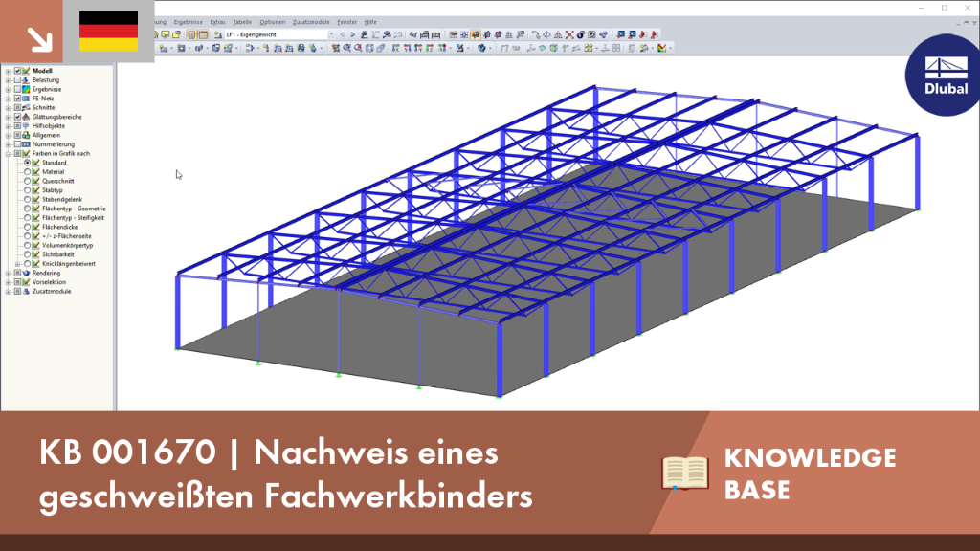Click the KB 001670 article title text
This screenshot has width=980, height=551.
click(285, 474)
